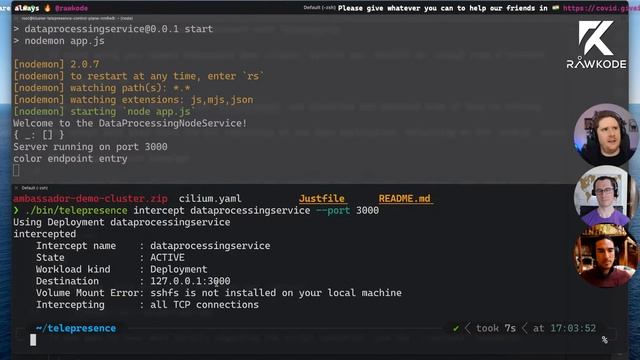The width and height of the screenshot is (640, 360).
Task: Open the @rawkode handle in the banner
Action: (x=71, y=8)
